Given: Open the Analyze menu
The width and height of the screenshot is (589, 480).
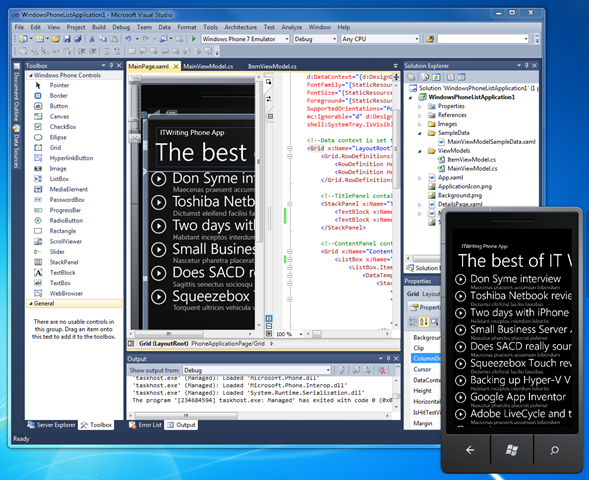Looking at the screenshot, I should pos(292,27).
